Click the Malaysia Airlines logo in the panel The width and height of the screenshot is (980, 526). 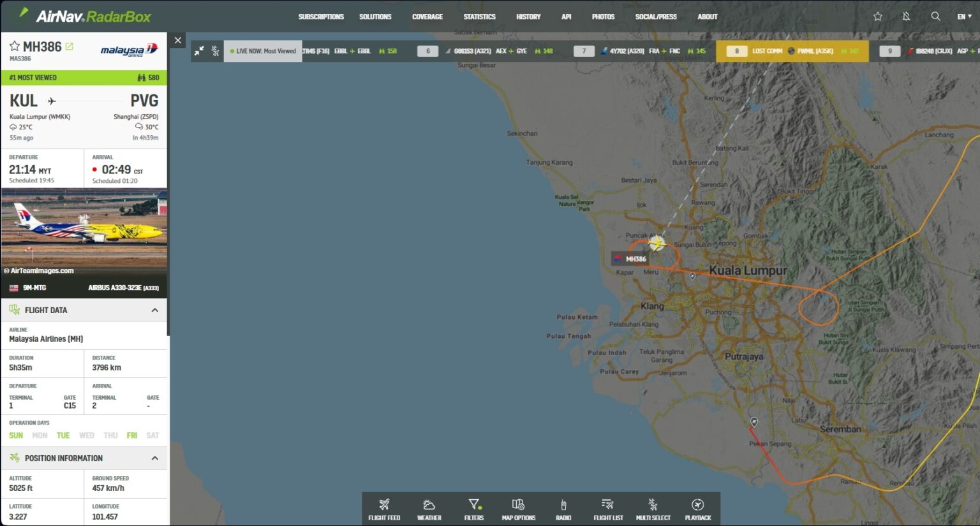129,50
